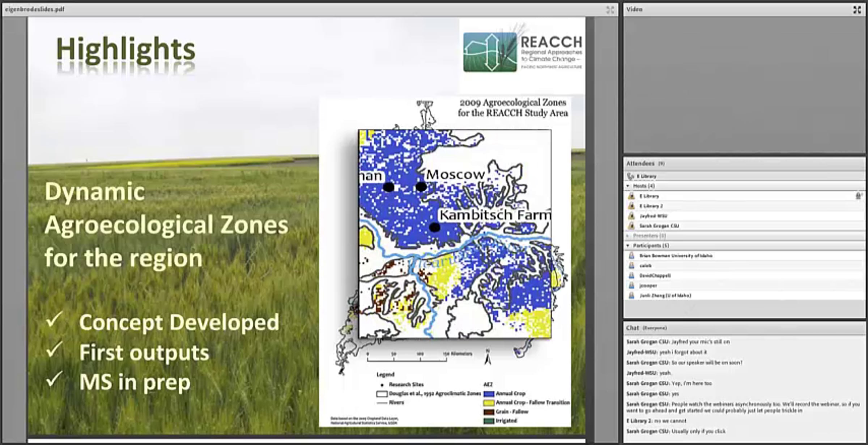This screenshot has height=445, width=868.
Task: Select Brian Bowman University of Idaho
Action: click(x=676, y=256)
